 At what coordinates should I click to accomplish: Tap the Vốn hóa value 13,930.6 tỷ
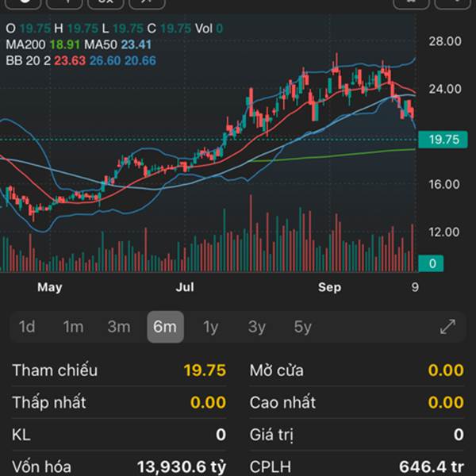coord(182,467)
